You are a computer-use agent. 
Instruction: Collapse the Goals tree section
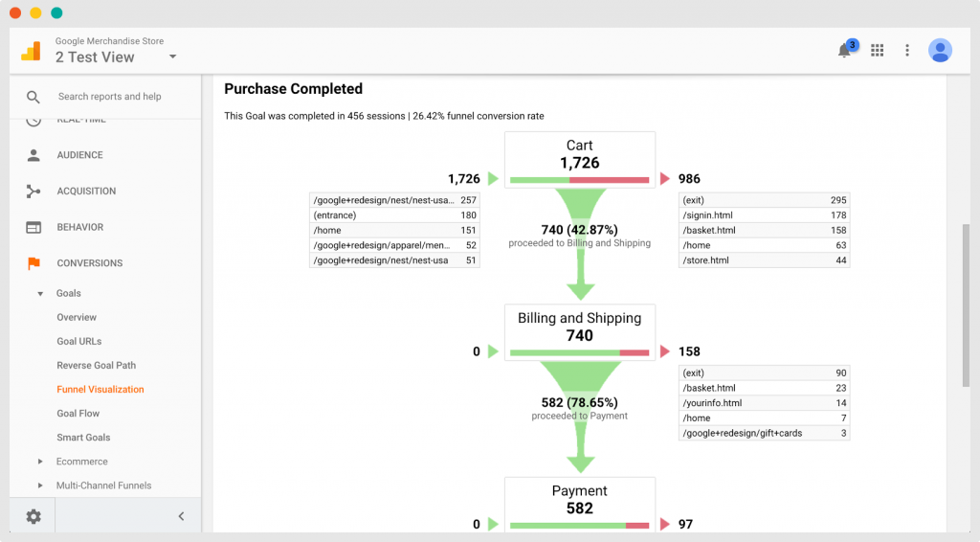tap(40, 294)
